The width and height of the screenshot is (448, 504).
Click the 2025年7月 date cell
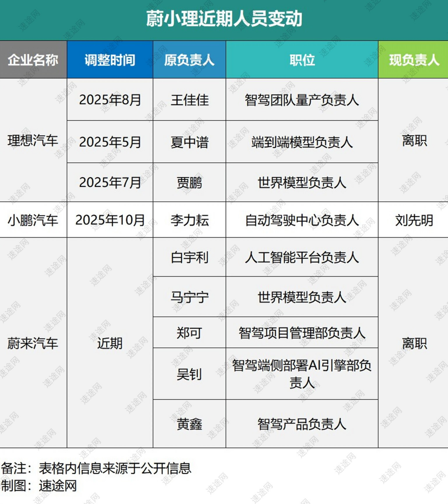click(x=110, y=182)
